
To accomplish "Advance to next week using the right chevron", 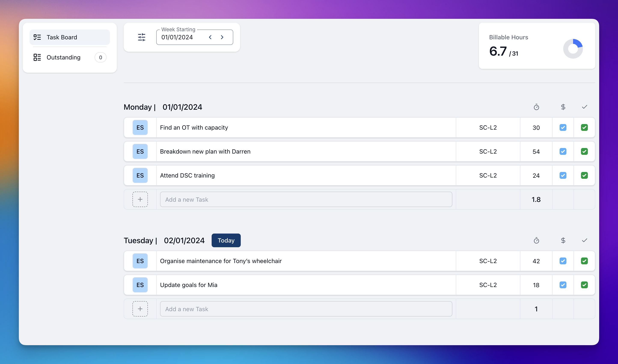I will (x=222, y=37).
